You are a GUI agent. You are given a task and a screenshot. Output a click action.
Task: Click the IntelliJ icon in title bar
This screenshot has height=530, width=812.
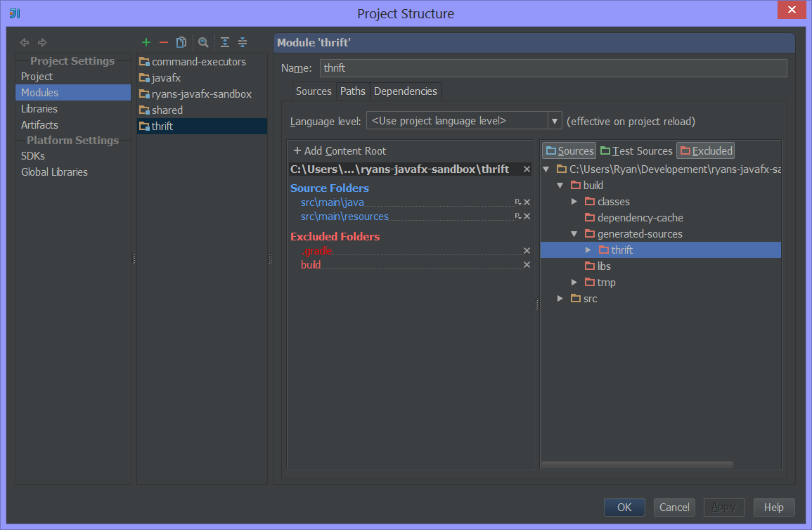[x=15, y=13]
